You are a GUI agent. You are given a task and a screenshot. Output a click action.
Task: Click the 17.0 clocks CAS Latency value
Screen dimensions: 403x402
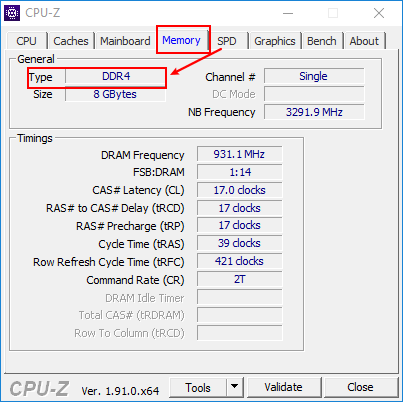[239, 190]
